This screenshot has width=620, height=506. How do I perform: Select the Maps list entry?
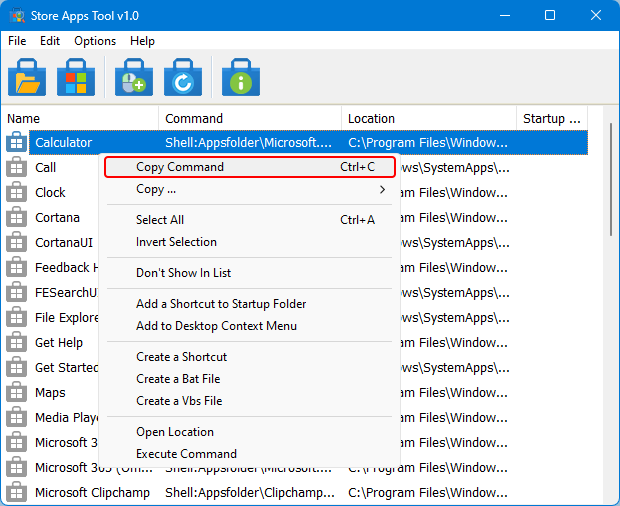pyautogui.click(x=50, y=393)
